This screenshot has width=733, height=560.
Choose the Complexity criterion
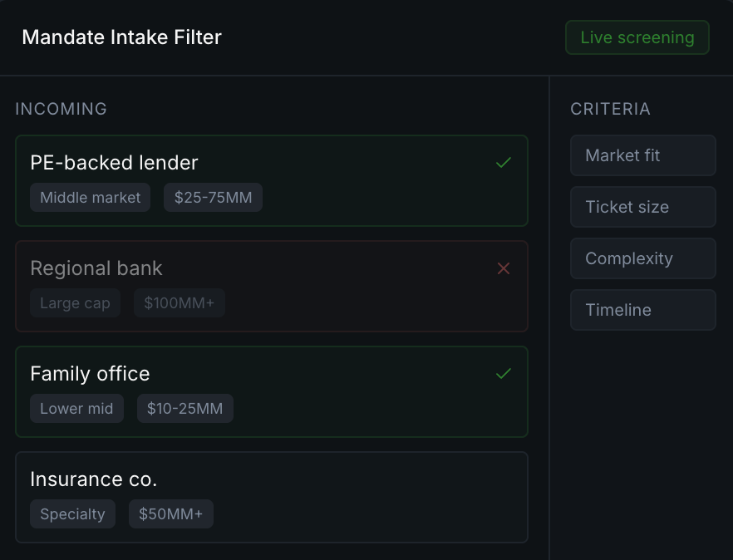642,258
